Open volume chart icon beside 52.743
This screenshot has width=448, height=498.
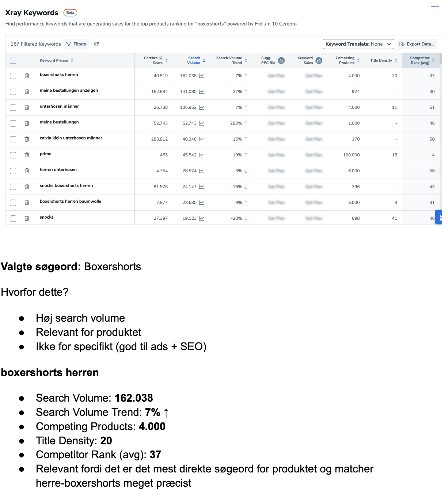point(201,123)
